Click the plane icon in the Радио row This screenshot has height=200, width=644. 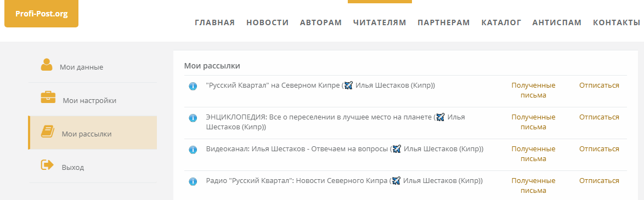396,180
